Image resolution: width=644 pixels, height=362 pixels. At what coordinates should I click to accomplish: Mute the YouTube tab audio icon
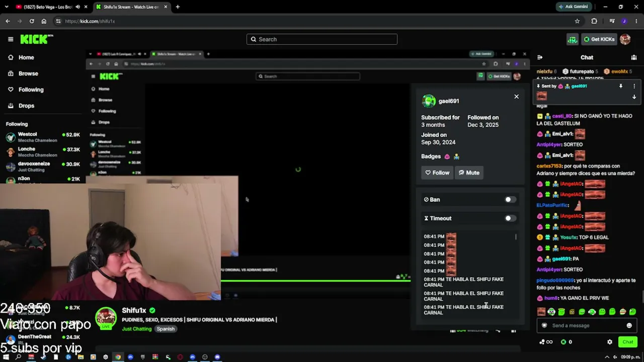coord(77,7)
